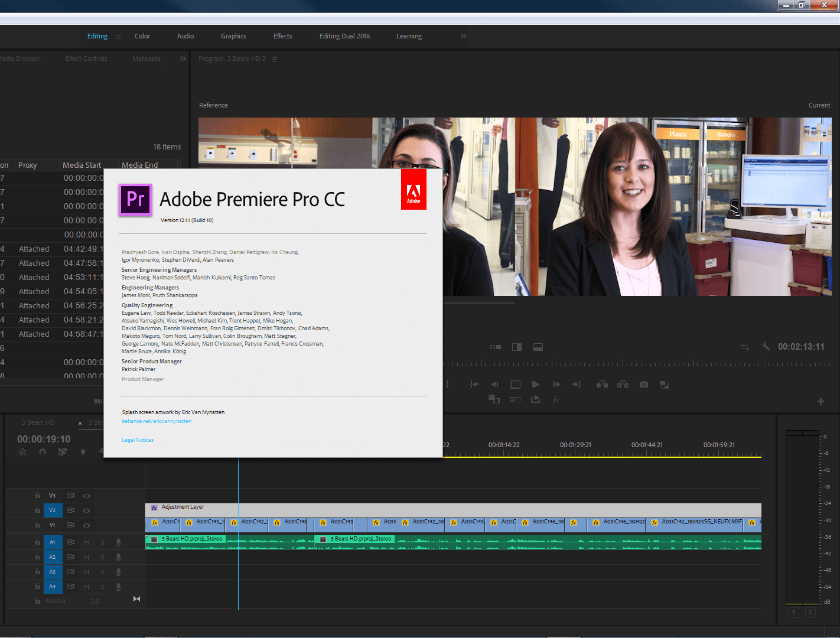Mute audio track A3
Image resolution: width=840 pixels, height=638 pixels.
point(87,572)
